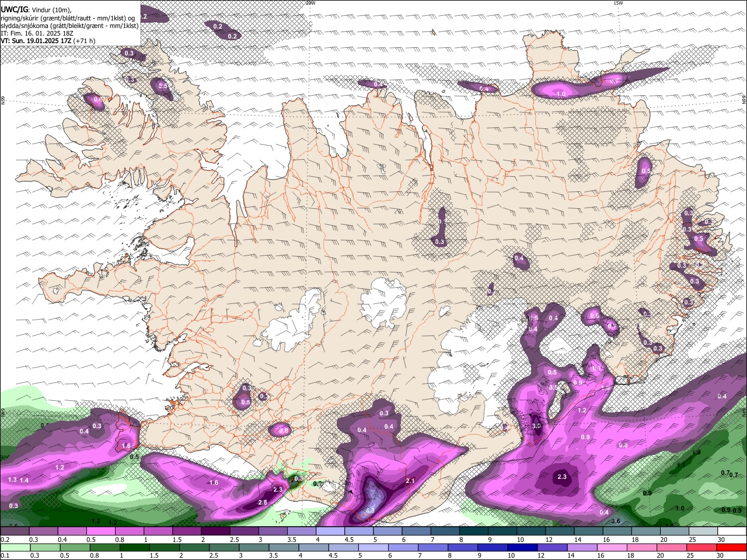Pick the pure red swatch ending the lower legend

732,548
